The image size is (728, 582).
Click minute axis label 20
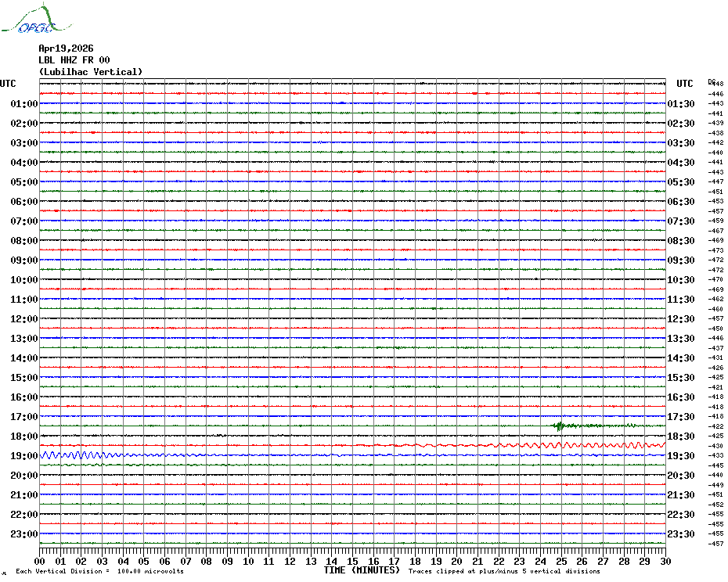pos(457,561)
